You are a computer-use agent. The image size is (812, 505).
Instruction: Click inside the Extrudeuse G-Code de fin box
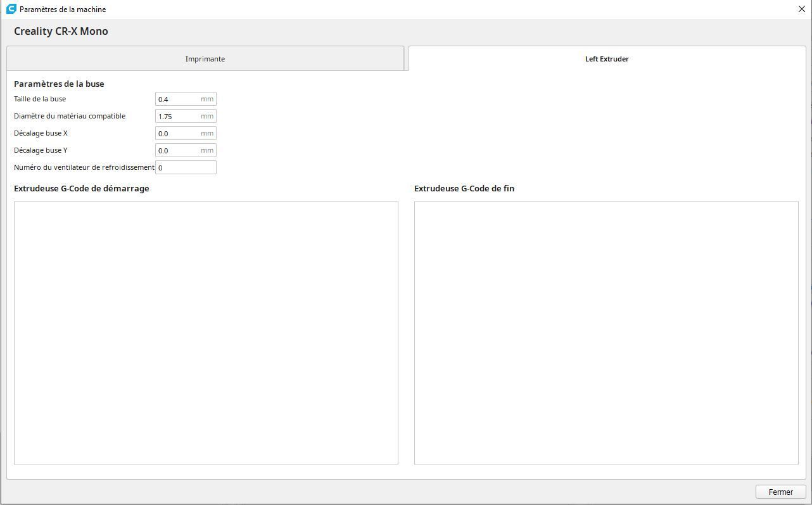coord(606,333)
